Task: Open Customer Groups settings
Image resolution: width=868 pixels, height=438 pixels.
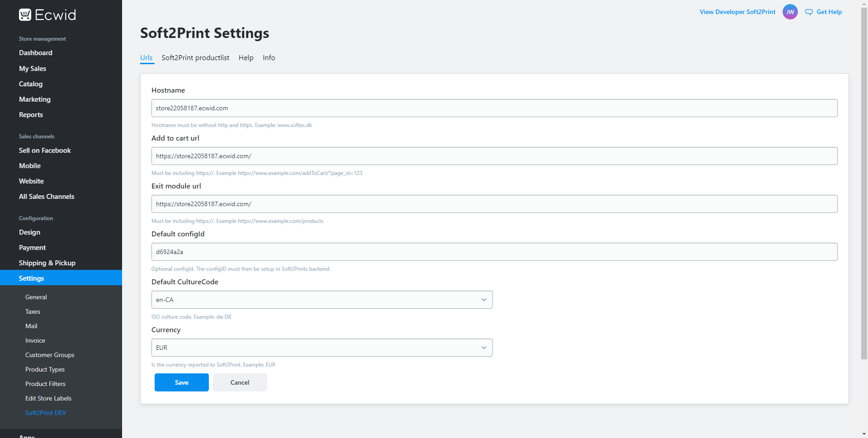Action: [x=50, y=355]
